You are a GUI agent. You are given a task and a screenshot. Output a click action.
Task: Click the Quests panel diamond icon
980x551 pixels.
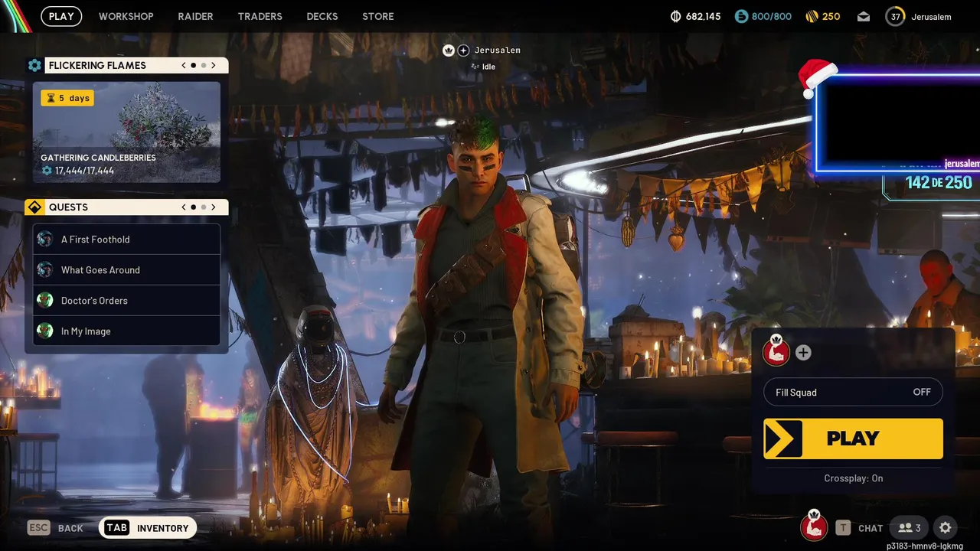34,207
